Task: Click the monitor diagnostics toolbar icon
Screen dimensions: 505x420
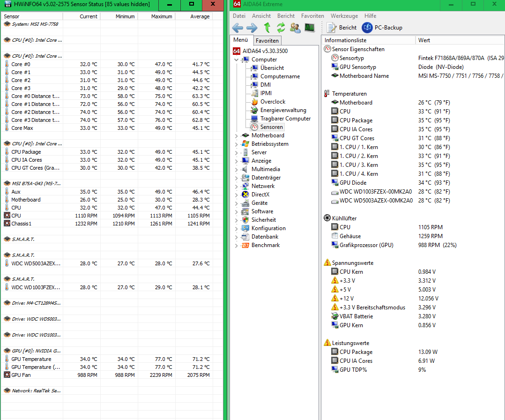Action: (x=310, y=28)
